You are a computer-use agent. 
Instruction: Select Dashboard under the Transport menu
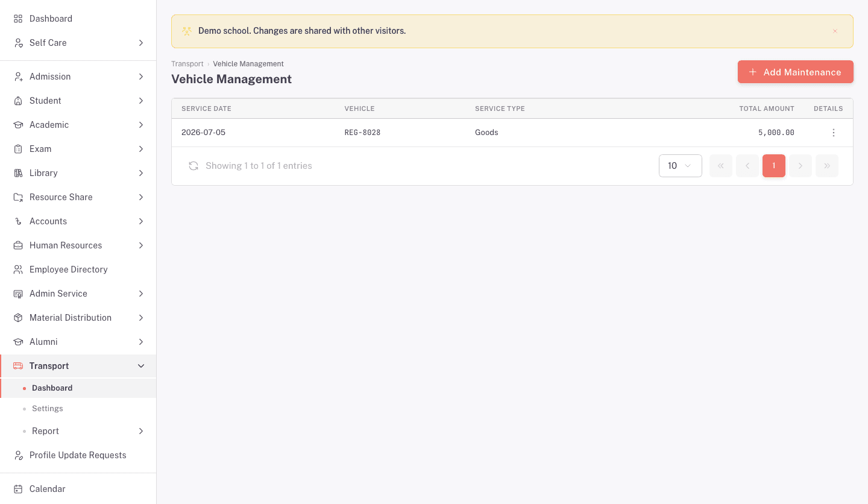(78, 388)
